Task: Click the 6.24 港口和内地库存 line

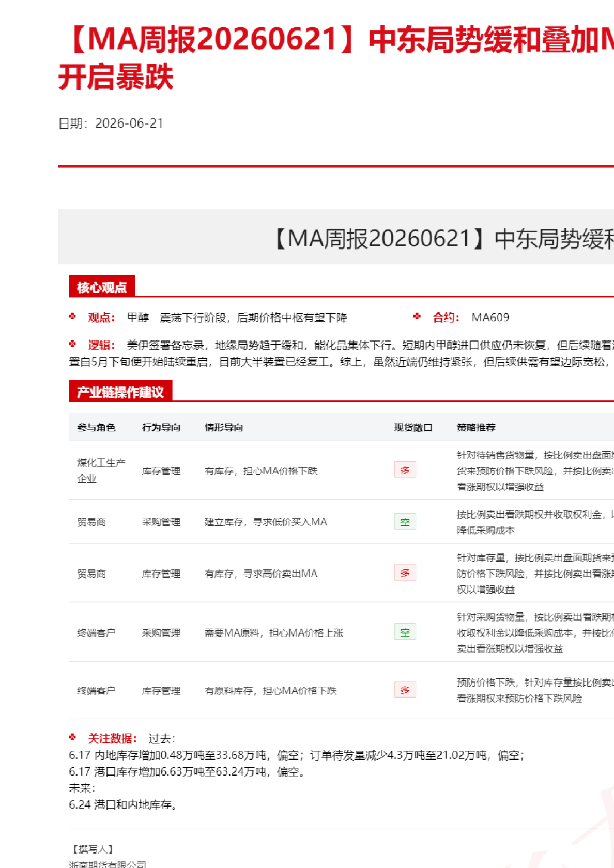Action: 124,805
